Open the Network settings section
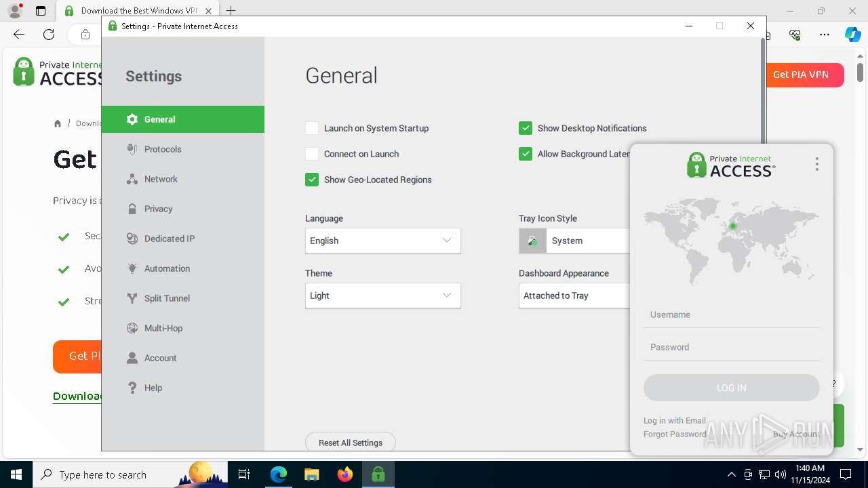This screenshot has width=868, height=488. click(x=182, y=179)
